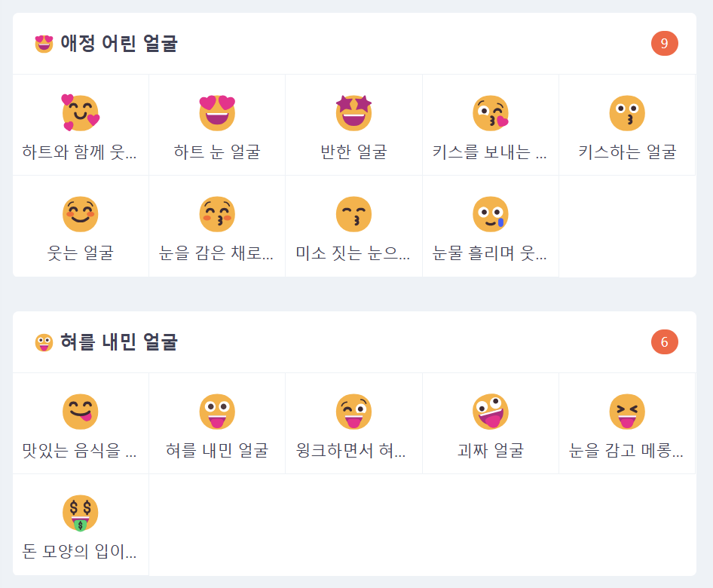
Task: Click the smiling face with hearts emoji
Action: click(81, 112)
